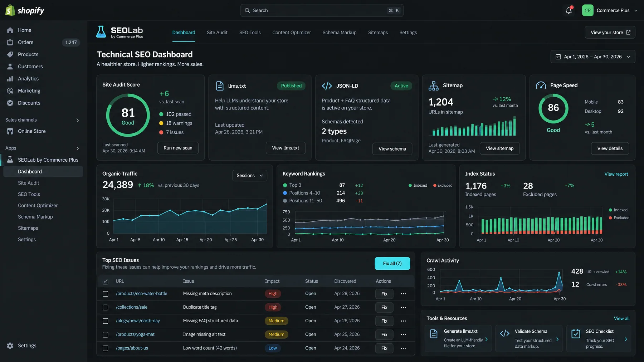Screen dimensions: 644x362
Task: Check the /blogs/news/earth-day row checkbox
Action: tap(106, 321)
